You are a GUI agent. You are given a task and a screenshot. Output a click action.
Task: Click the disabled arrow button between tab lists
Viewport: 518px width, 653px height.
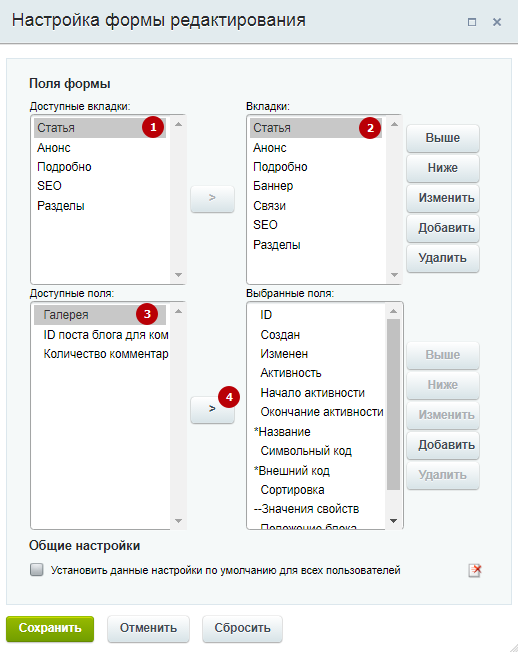[212, 198]
